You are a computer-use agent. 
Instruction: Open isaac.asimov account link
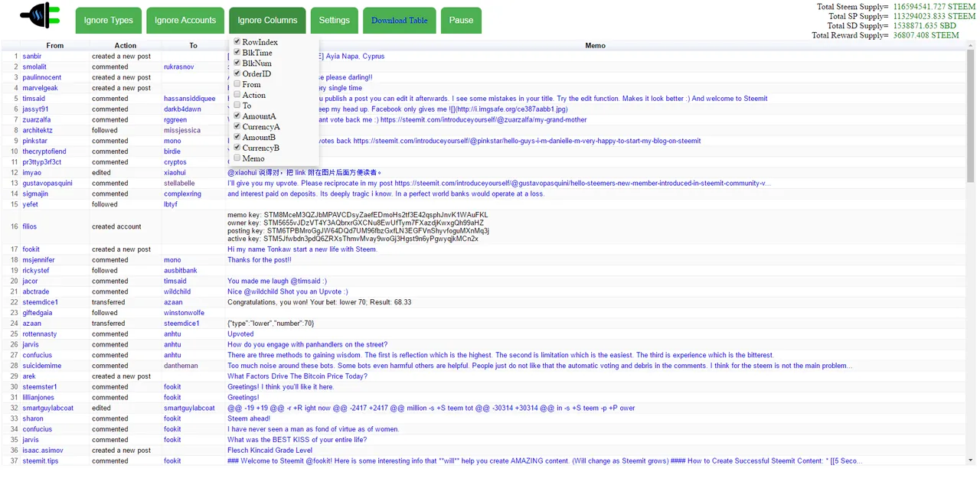[x=43, y=451]
